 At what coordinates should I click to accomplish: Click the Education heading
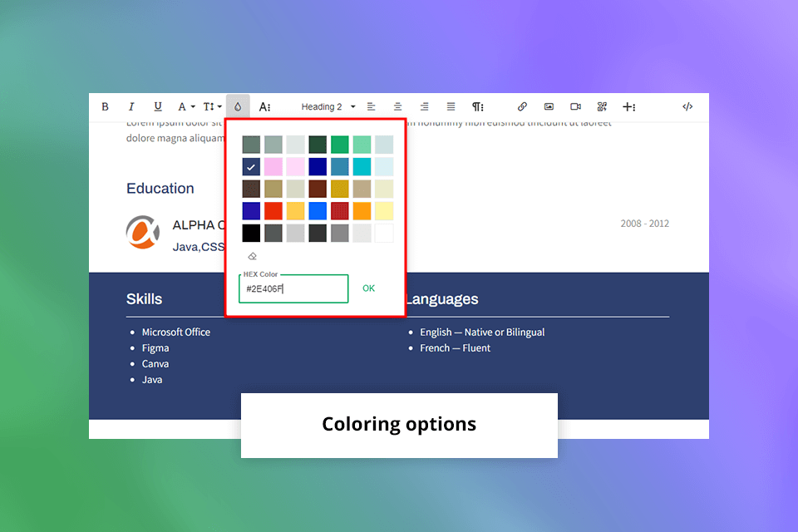160,189
